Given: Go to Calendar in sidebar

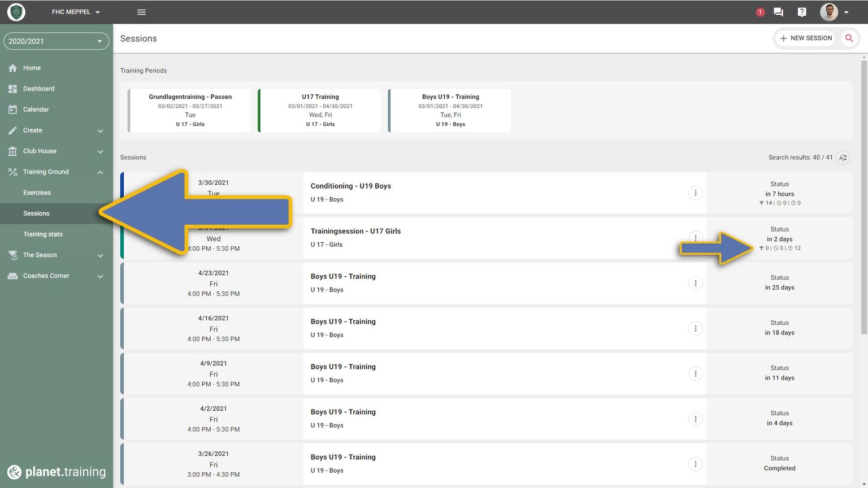Looking at the screenshot, I should pyautogui.click(x=36, y=110).
